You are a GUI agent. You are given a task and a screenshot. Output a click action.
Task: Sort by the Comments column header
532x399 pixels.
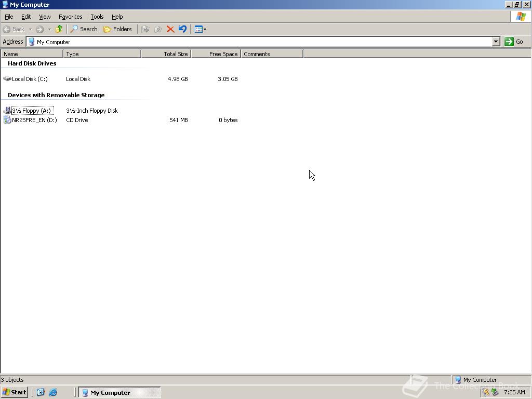272,54
